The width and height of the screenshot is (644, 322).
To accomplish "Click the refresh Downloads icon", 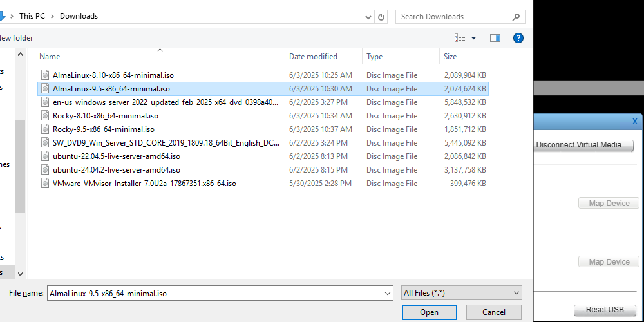I will [381, 17].
